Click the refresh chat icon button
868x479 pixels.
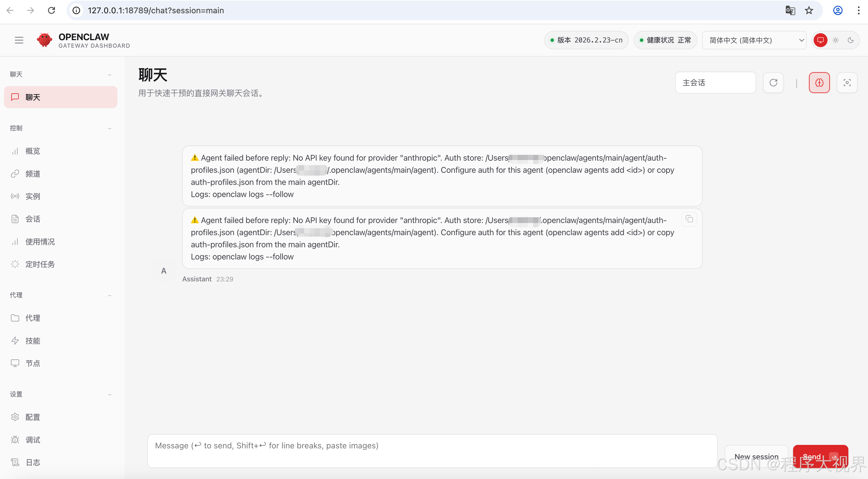coord(773,82)
